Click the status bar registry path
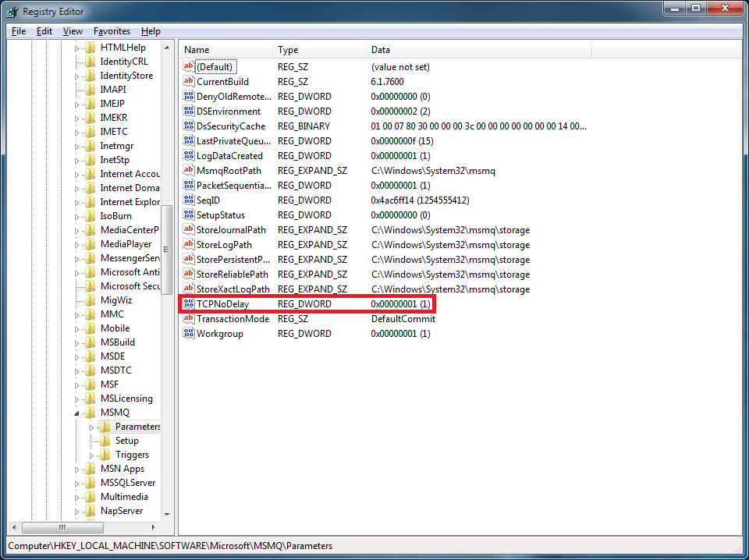This screenshot has height=560, width=749. coord(170,546)
